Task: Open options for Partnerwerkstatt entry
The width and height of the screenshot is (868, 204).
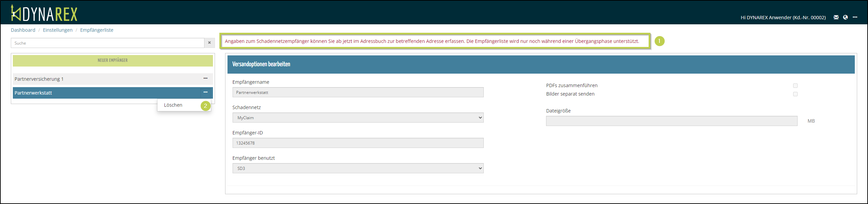Action: pos(205,92)
